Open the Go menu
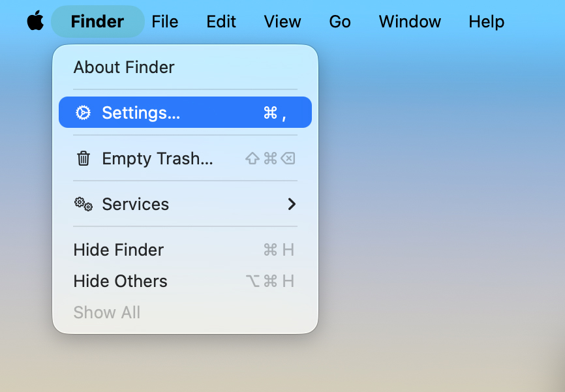Image resolution: width=565 pixels, height=392 pixels. point(339,22)
